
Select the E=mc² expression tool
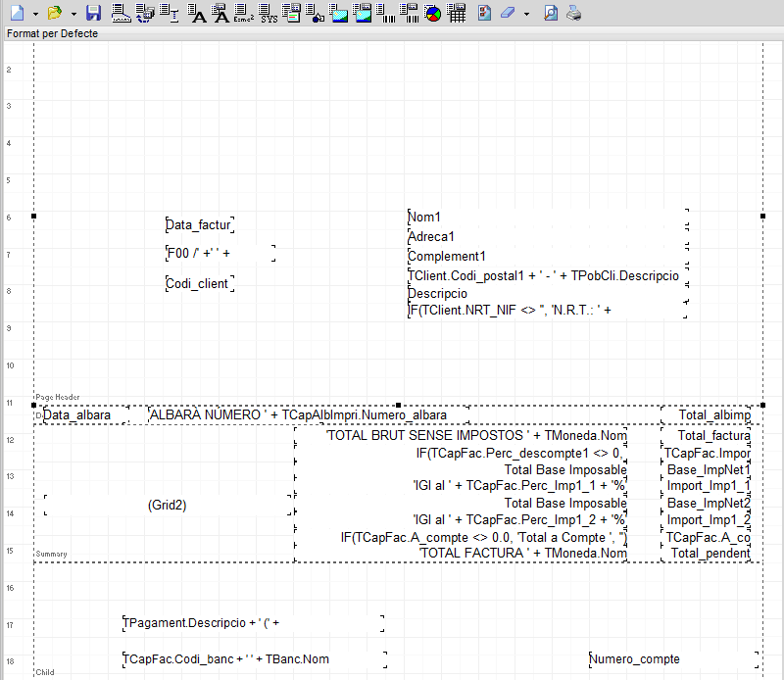[x=244, y=13]
